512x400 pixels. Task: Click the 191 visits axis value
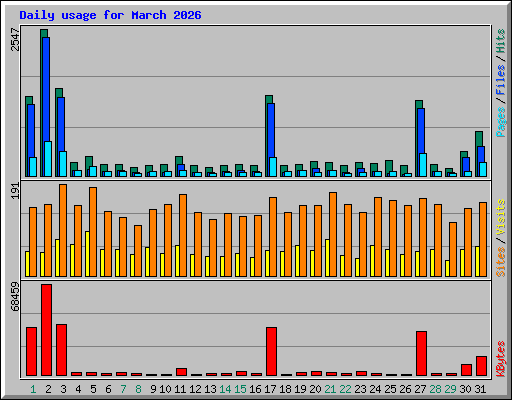(15, 191)
